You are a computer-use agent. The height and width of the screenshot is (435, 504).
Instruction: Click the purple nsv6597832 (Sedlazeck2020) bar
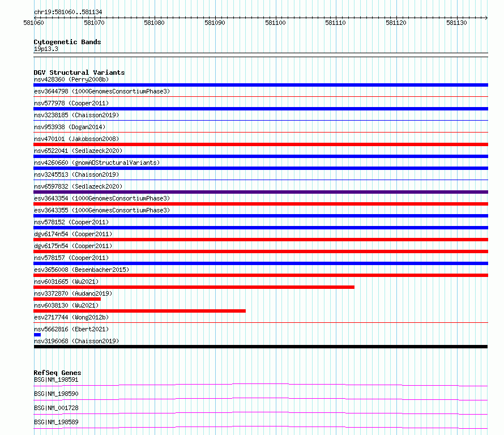260,192
